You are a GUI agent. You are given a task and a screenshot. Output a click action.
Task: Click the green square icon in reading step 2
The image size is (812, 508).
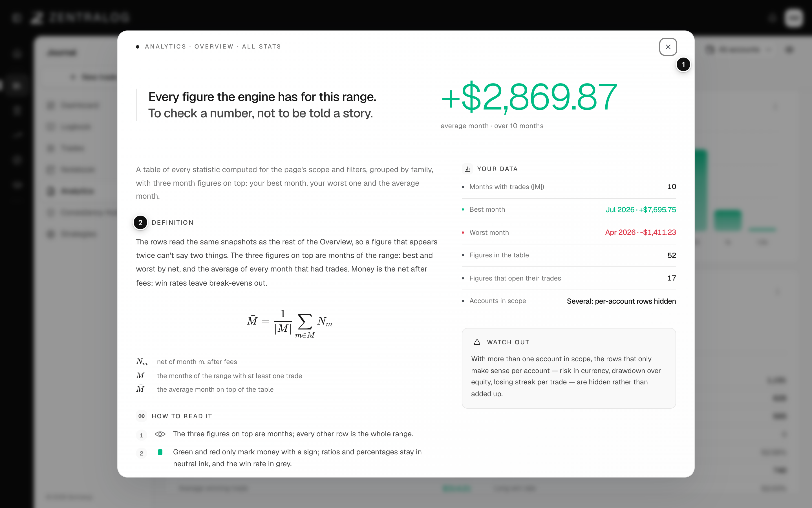click(x=160, y=452)
